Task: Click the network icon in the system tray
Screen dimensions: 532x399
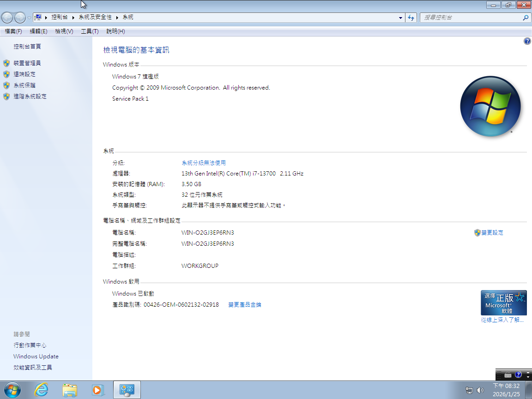Action: point(469,389)
